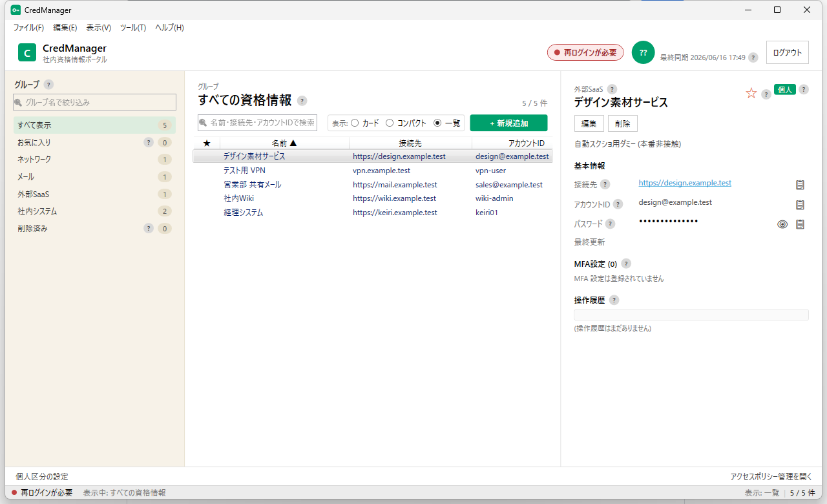Select すべて表示 group

94,125
